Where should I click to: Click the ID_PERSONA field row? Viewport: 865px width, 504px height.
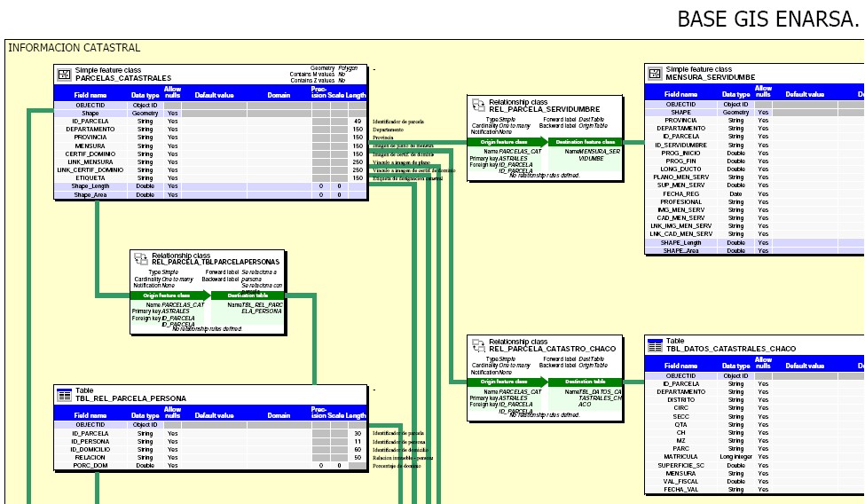pos(210,442)
